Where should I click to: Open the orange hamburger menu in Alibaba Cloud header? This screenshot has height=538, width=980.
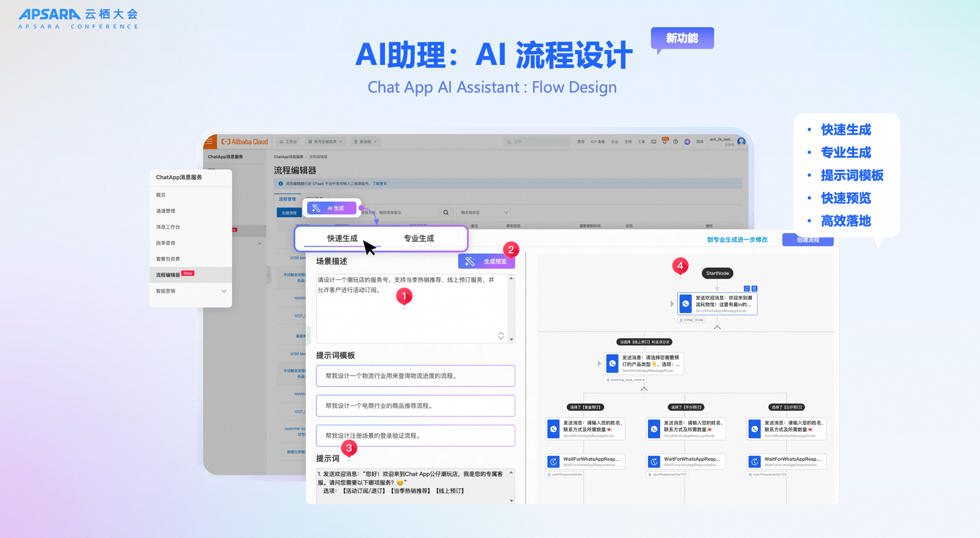point(209,142)
